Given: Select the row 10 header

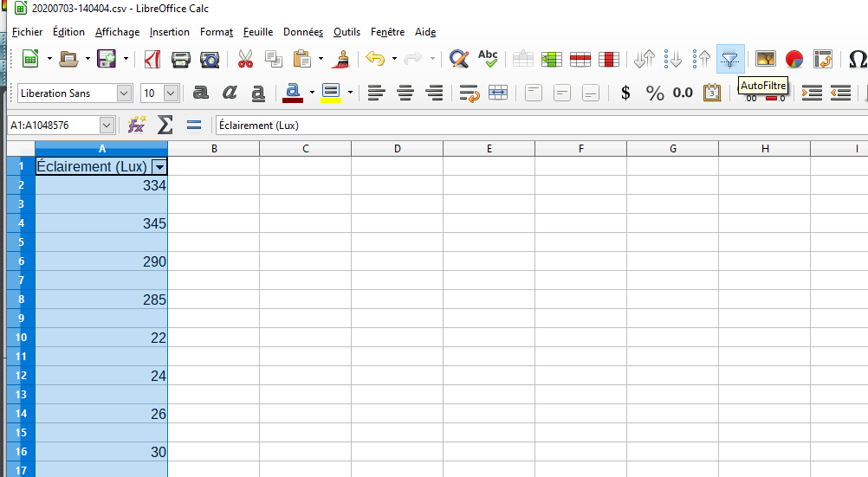Looking at the screenshot, I should (x=20, y=338).
